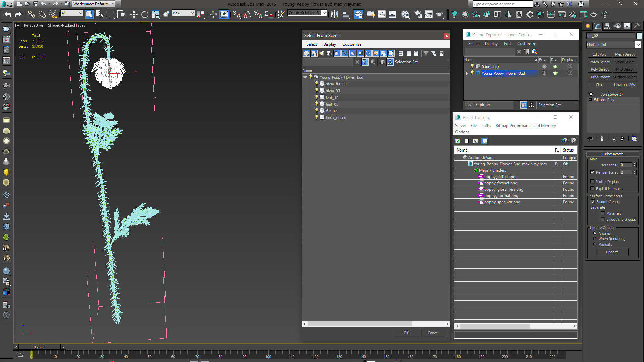
Task: Open Edit menu in Scene Explorer
Action: click(507, 44)
